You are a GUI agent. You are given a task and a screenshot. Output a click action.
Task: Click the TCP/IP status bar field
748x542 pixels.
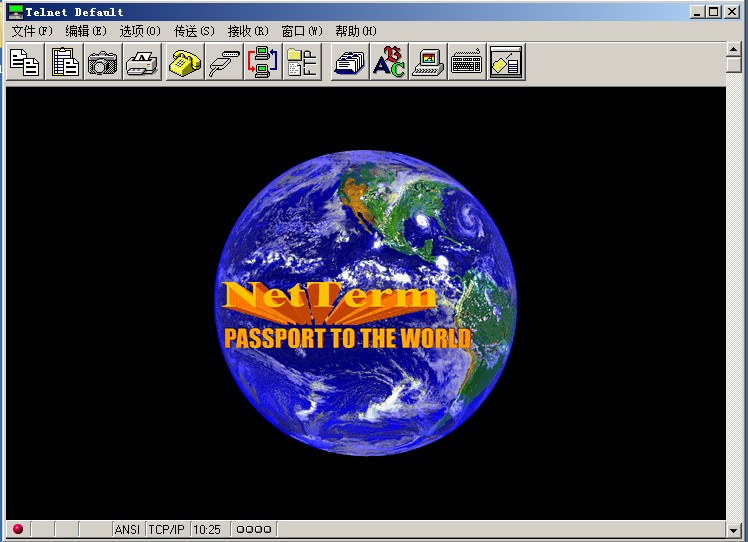pos(166,529)
